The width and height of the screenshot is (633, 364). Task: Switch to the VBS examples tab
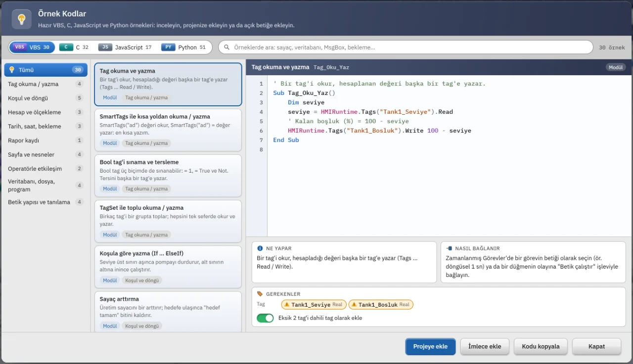click(x=32, y=47)
